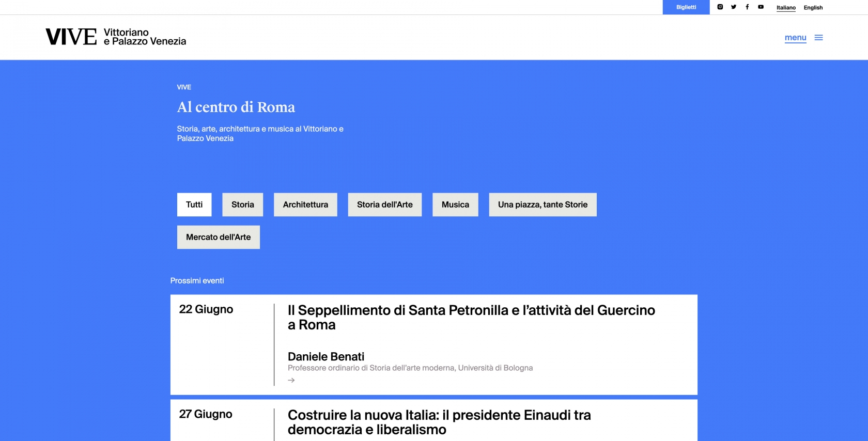Open the Twitter social icon
This screenshot has height=441, width=868.
pyautogui.click(x=734, y=7)
